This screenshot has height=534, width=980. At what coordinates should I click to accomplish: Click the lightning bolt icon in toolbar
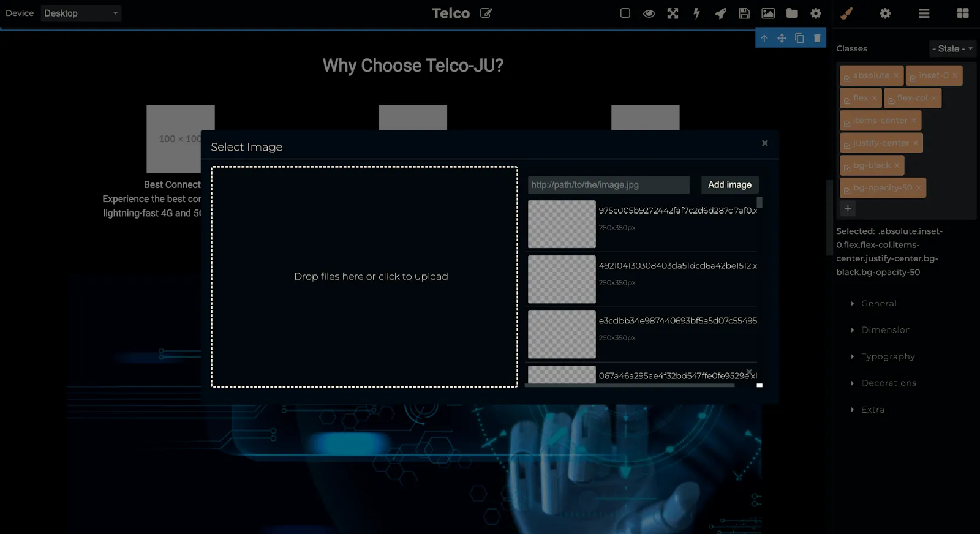[x=696, y=13]
